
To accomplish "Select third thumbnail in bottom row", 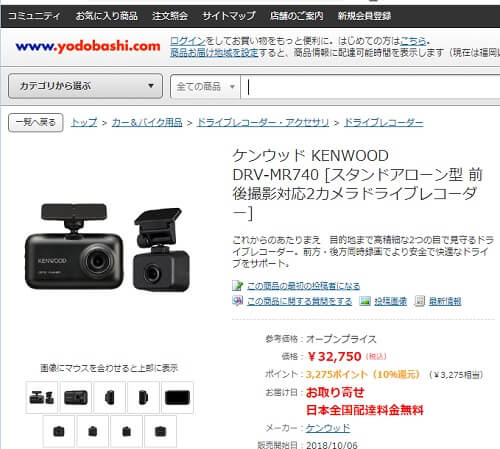I will tap(126, 431).
